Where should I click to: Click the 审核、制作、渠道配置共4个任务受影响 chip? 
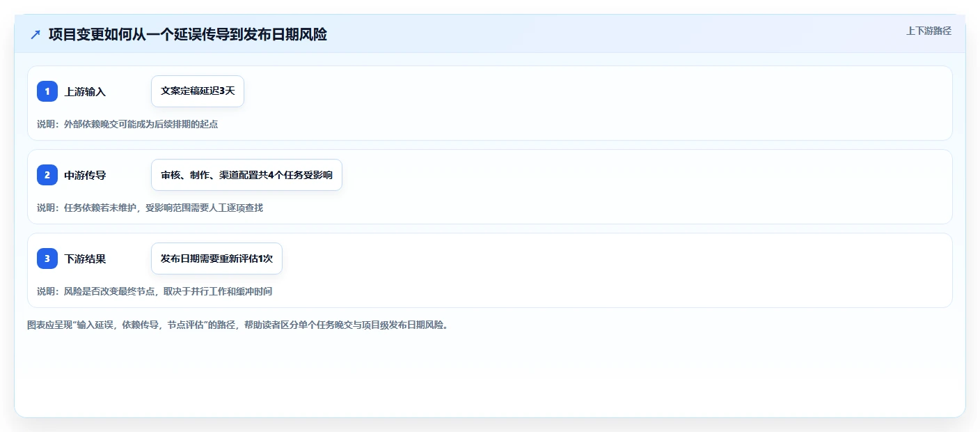point(246,175)
